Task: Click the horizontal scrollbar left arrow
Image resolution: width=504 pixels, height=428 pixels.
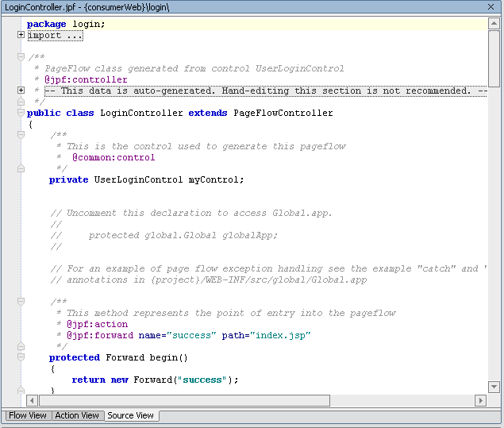Action: [x=32, y=401]
